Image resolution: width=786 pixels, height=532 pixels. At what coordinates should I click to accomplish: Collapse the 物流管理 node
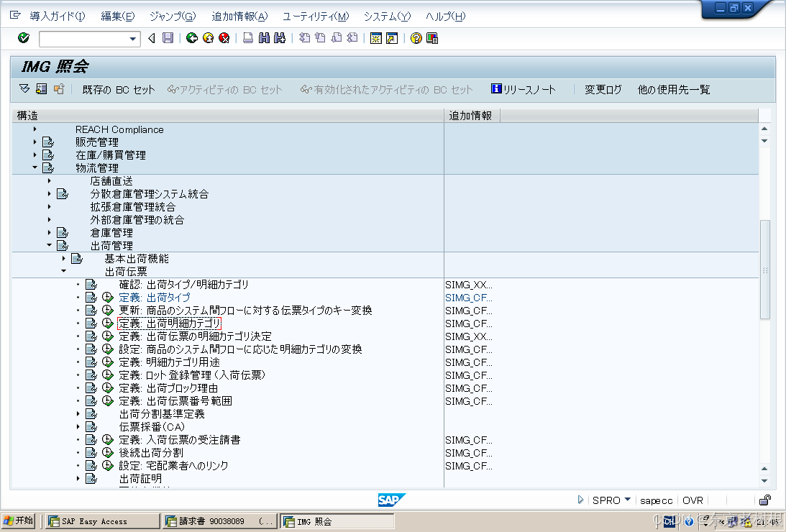35,168
